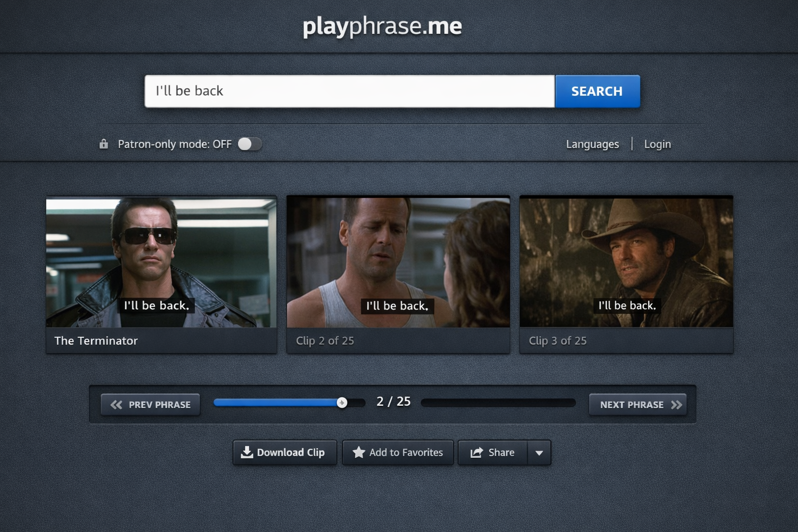This screenshot has height=532, width=798.
Task: Click in the search phrase input field
Action: click(x=349, y=91)
